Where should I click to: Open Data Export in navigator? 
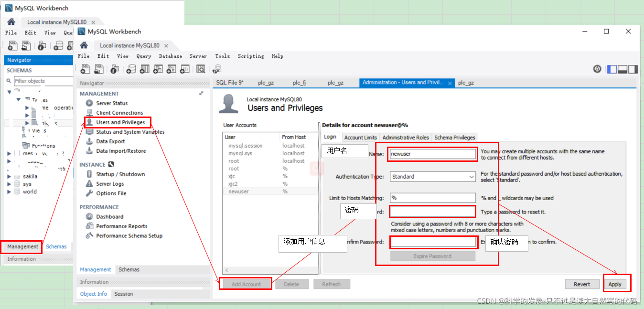coord(110,141)
